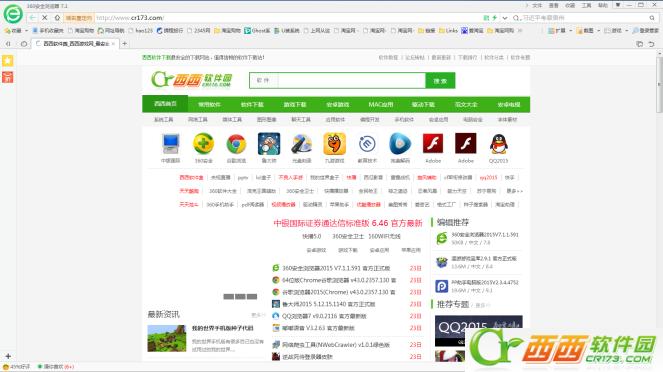Click the Ludashi app icon

(x=269, y=144)
